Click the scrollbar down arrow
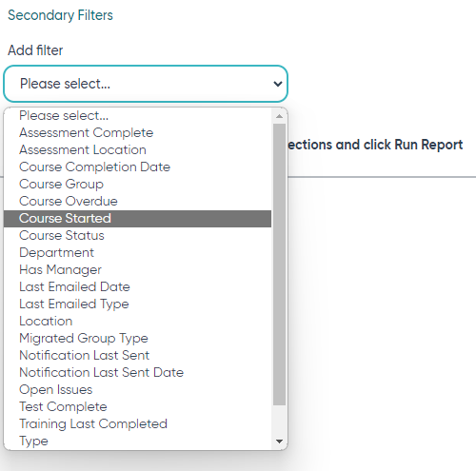 click(279, 442)
